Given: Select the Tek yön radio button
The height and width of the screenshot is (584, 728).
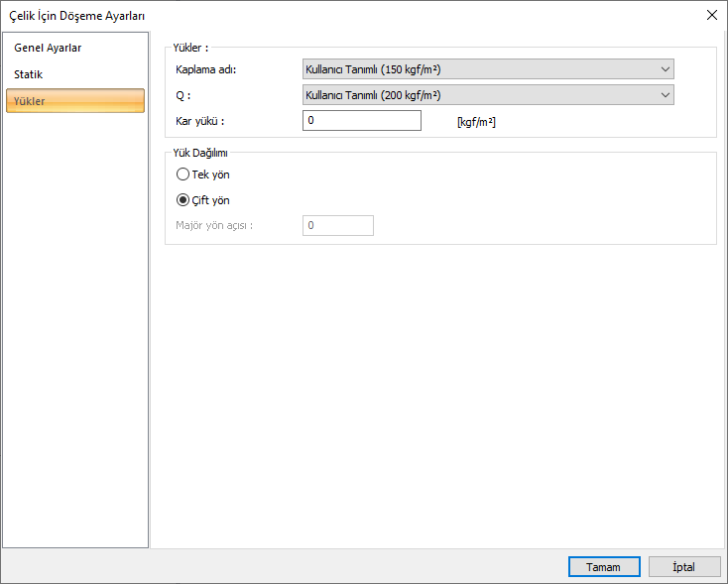Looking at the screenshot, I should (182, 175).
